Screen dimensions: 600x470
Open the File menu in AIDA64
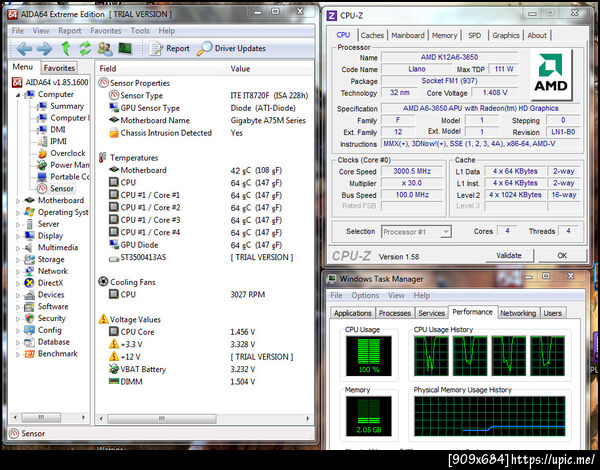click(x=18, y=31)
